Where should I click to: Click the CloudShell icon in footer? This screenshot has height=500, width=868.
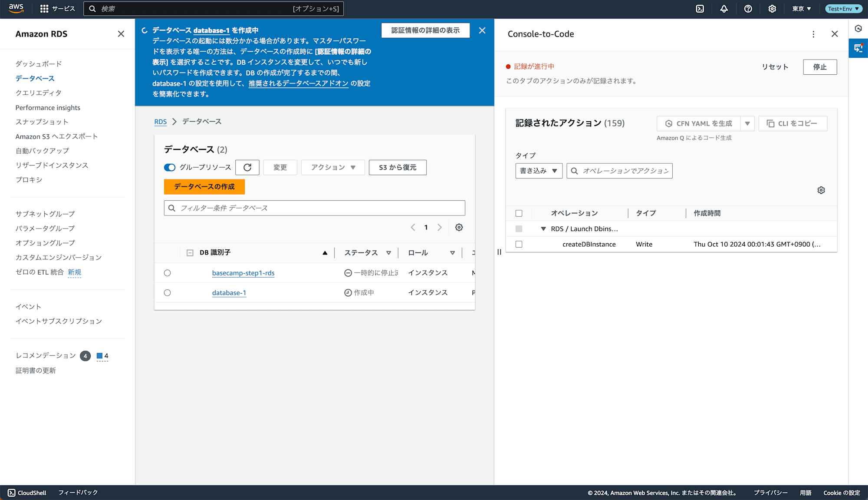pos(12,493)
